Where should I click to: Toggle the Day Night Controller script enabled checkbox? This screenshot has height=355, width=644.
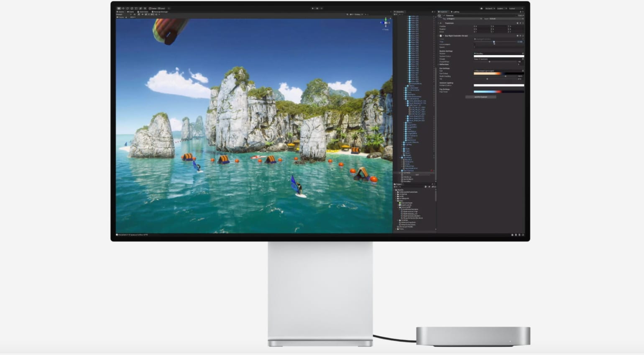coord(443,36)
